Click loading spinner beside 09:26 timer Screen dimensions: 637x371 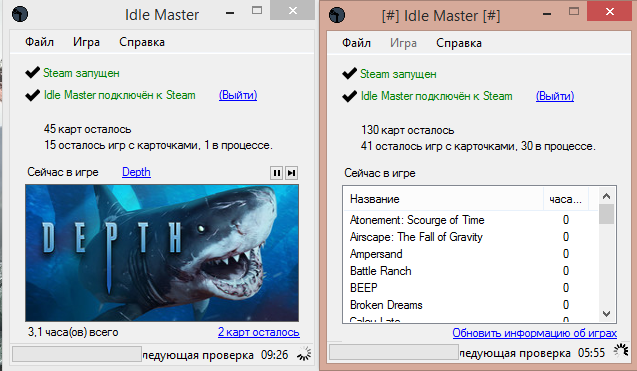304,354
